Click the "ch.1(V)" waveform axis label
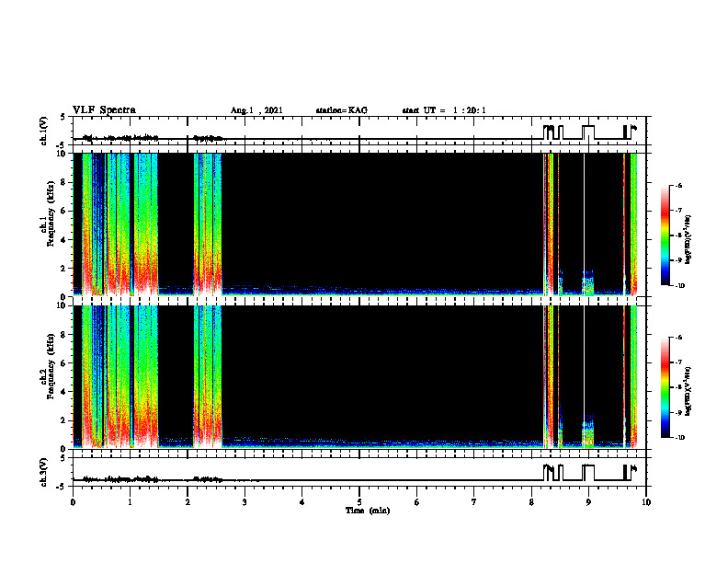Screen dimensions: 728x563 click(43, 131)
